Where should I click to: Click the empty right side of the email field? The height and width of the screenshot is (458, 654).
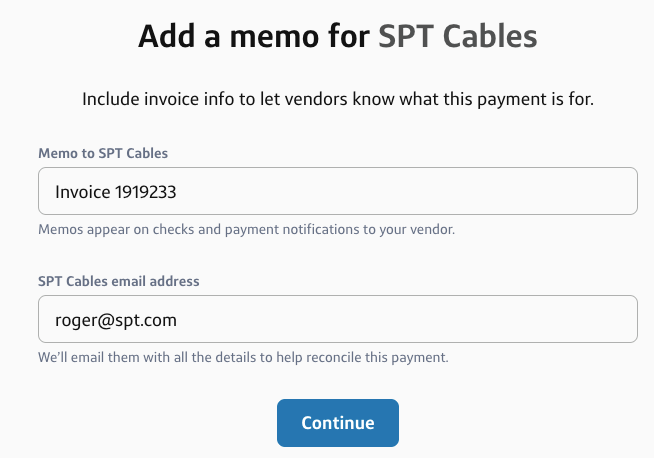[x=500, y=319]
